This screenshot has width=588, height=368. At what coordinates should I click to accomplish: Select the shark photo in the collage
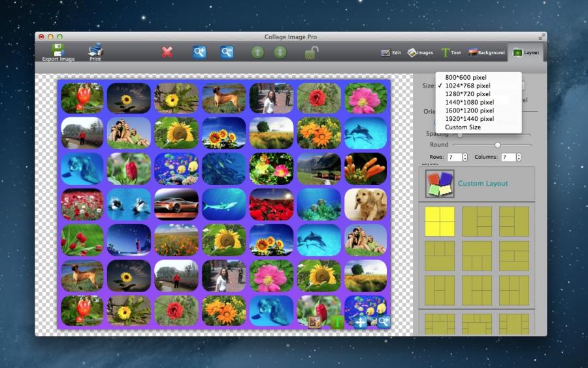pyautogui.click(x=224, y=204)
